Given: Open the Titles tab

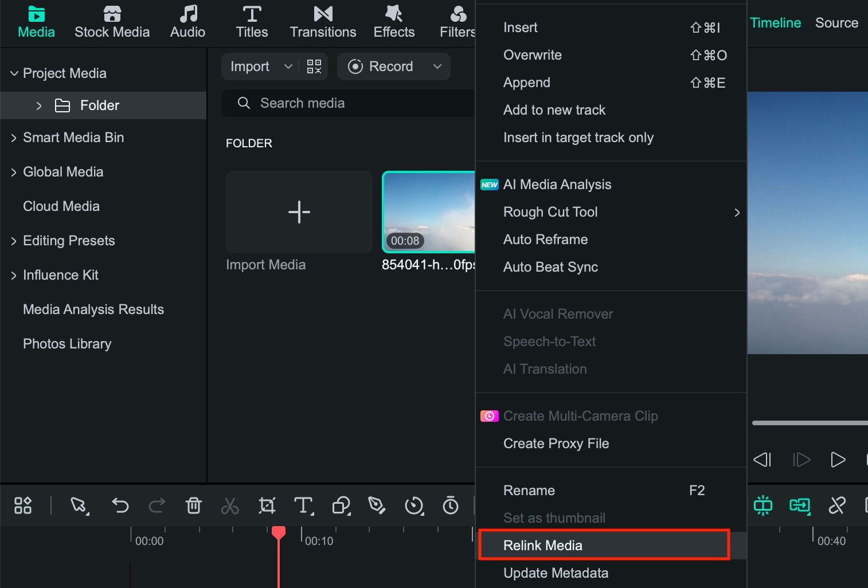Looking at the screenshot, I should pyautogui.click(x=252, y=22).
